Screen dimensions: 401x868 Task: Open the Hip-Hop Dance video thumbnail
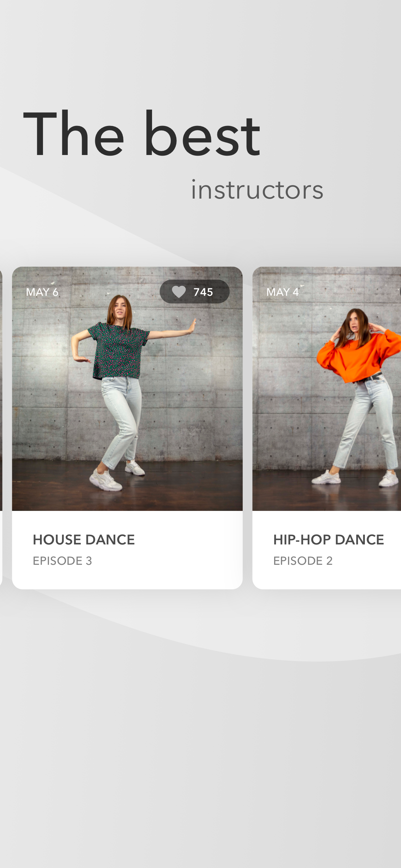pos(326,388)
